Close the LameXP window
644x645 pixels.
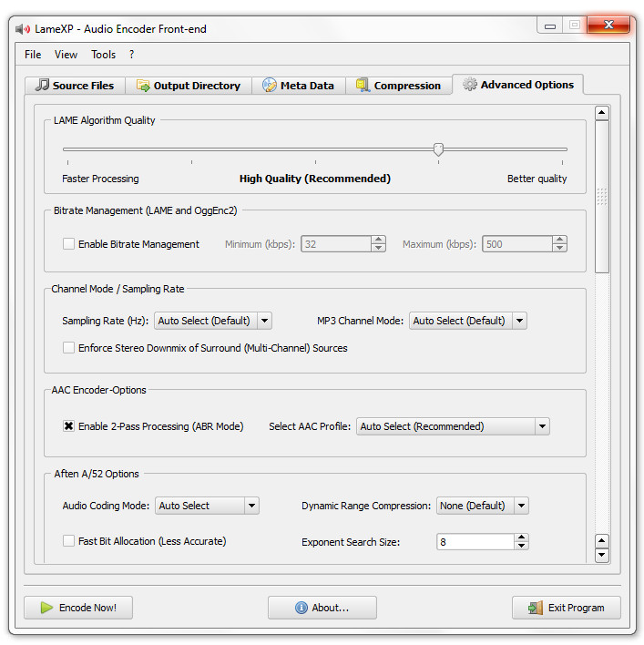pyautogui.click(x=608, y=25)
